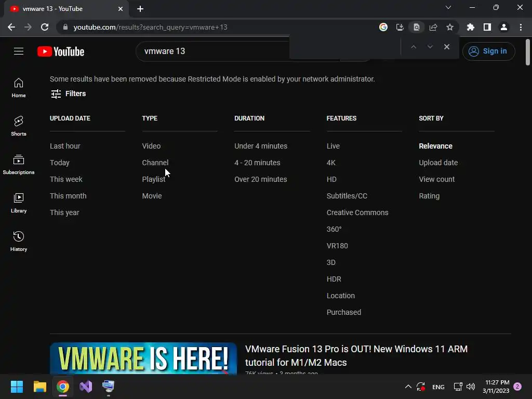532x399 pixels.
Task: Choose 4 - 20 minutes duration
Action: 257,163
